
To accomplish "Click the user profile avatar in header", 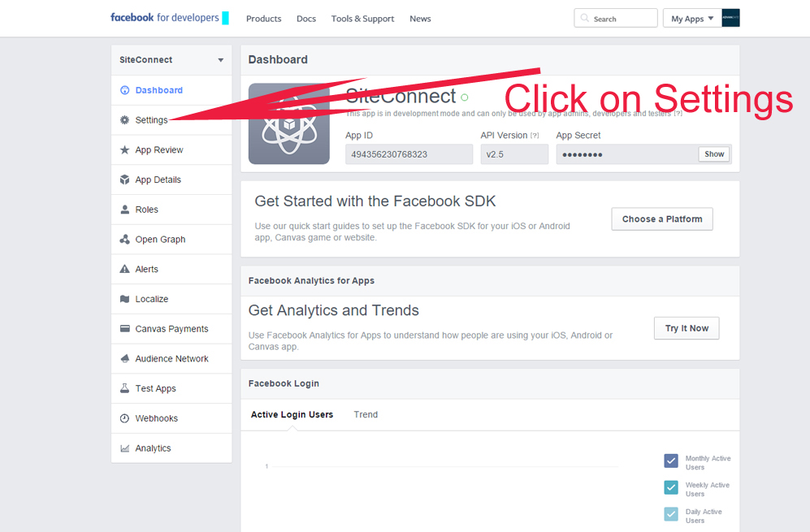I will tap(730, 18).
